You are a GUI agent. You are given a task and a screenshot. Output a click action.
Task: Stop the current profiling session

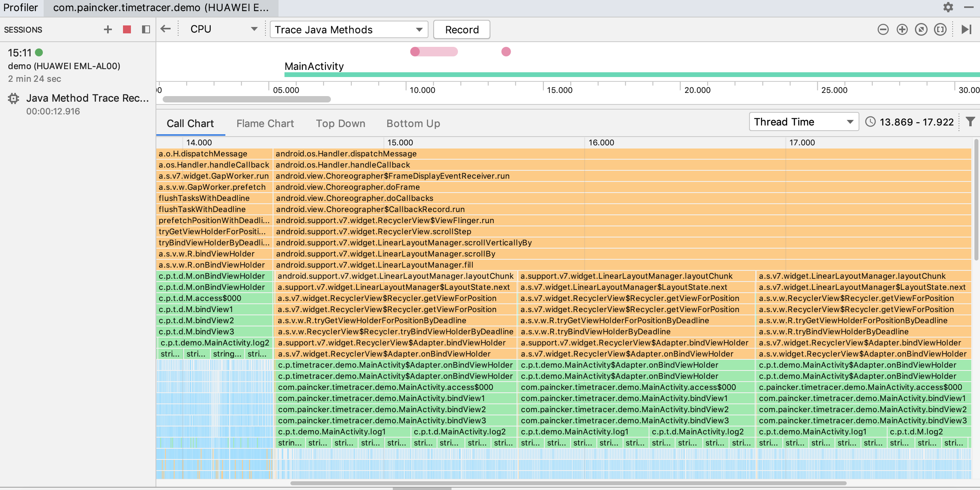click(127, 29)
